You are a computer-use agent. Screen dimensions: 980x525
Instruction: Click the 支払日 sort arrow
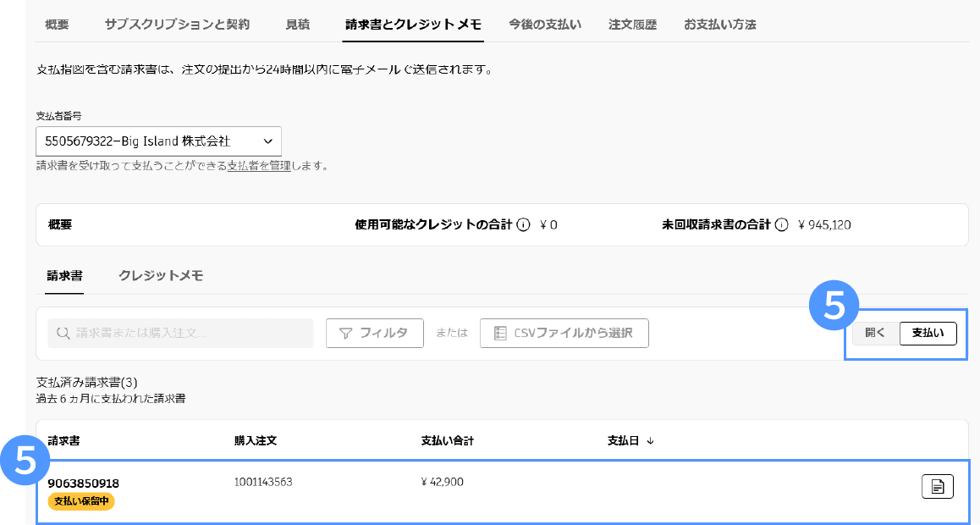(650, 440)
